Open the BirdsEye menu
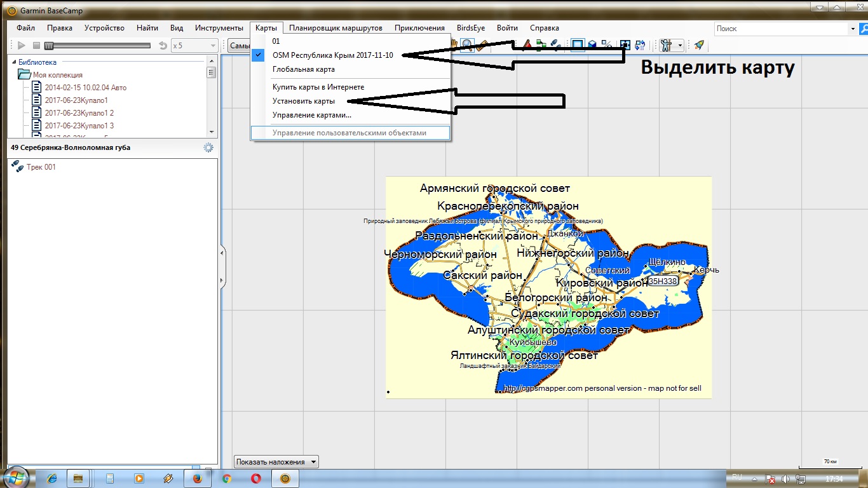The height and width of the screenshot is (488, 868). 471,28
